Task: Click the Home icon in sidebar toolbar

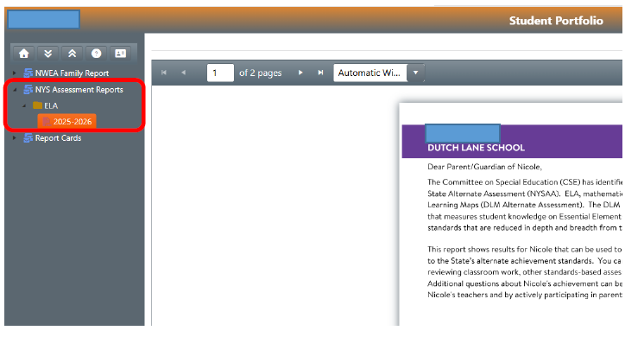Action: coord(24,54)
